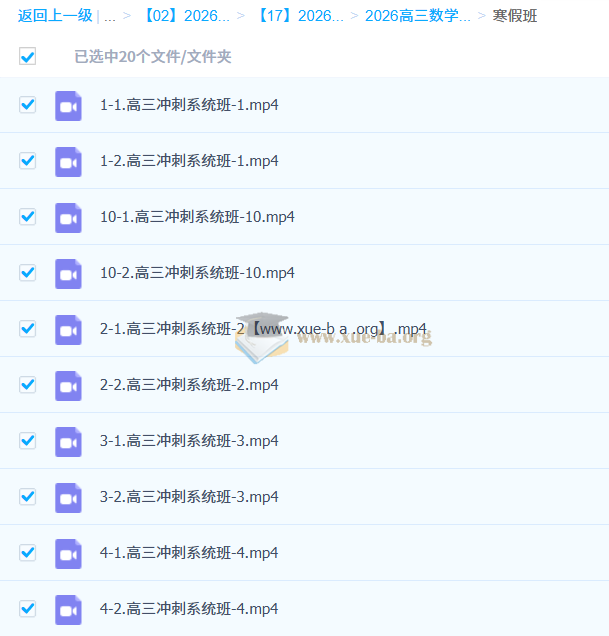Click video icon for 10-1.高三冲刺系统班-10.mp4

tap(68, 218)
